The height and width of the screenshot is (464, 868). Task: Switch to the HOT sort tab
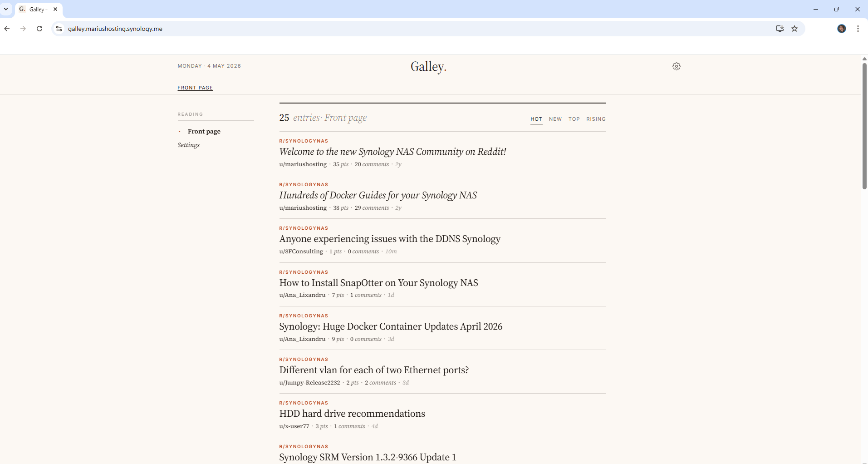point(536,119)
